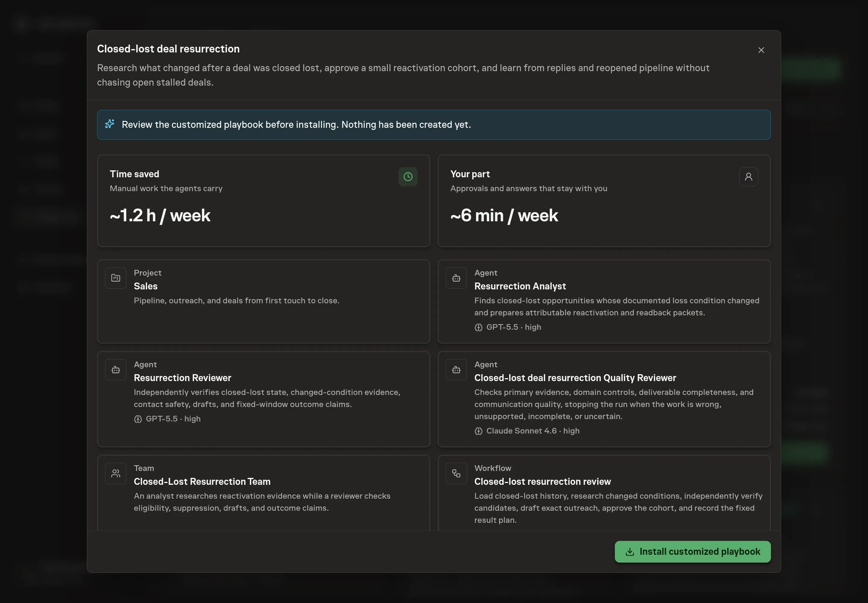The width and height of the screenshot is (868, 603).
Task: Click the Time saved heading
Action: pyautogui.click(x=134, y=174)
